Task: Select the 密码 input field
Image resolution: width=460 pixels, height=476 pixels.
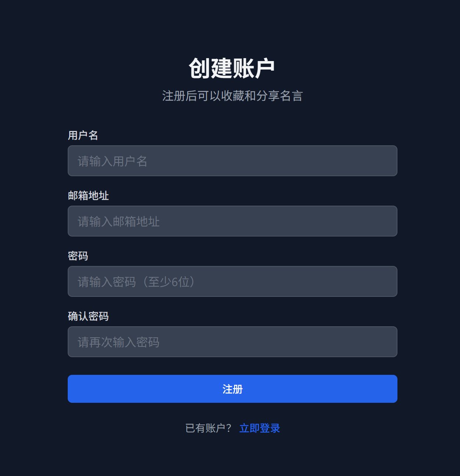Action: (232, 281)
